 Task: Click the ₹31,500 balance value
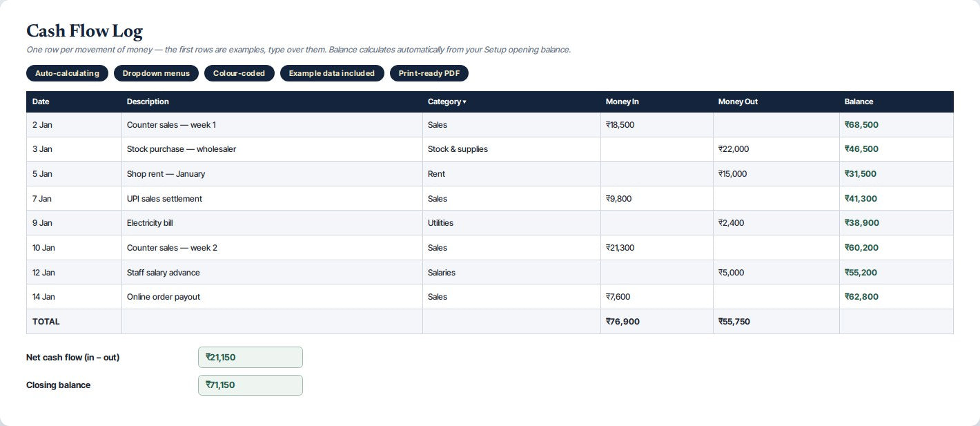coord(861,174)
